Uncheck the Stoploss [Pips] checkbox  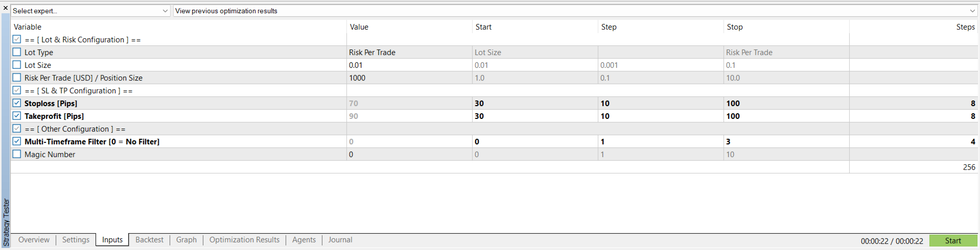(17, 103)
